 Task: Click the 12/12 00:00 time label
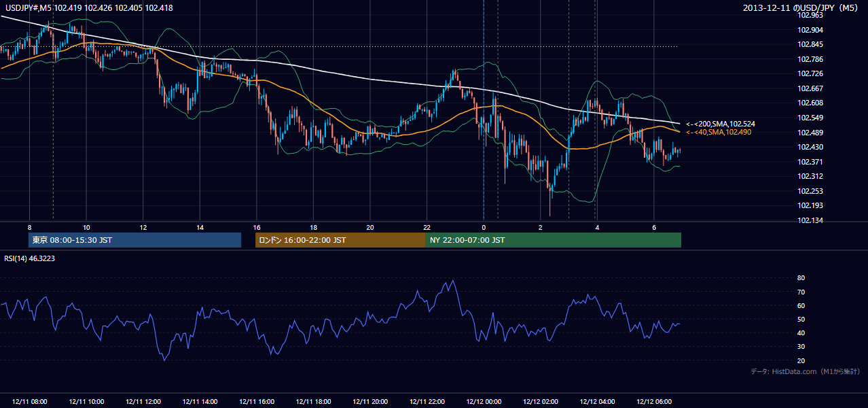[x=484, y=402]
